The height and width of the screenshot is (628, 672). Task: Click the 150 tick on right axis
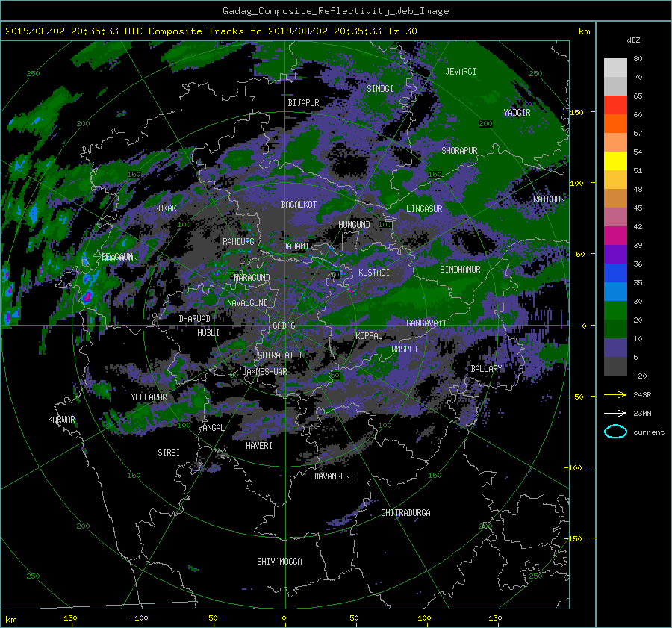(x=576, y=112)
